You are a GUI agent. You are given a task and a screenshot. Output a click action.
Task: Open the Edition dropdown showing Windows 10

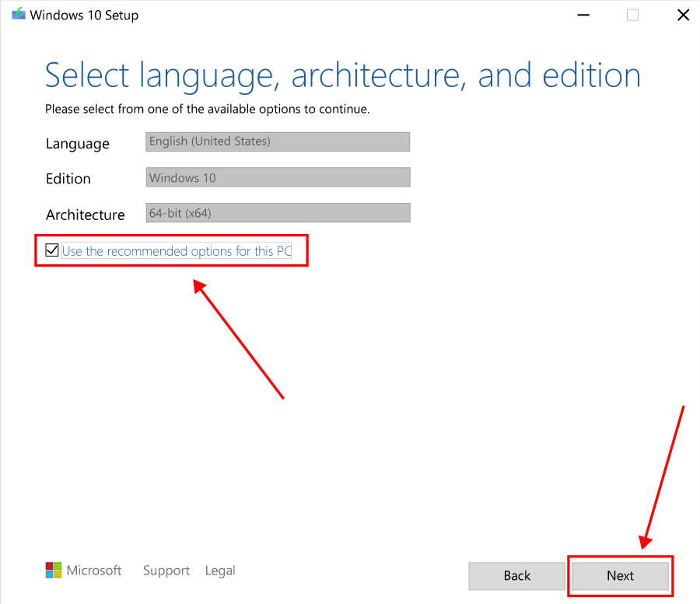click(278, 177)
